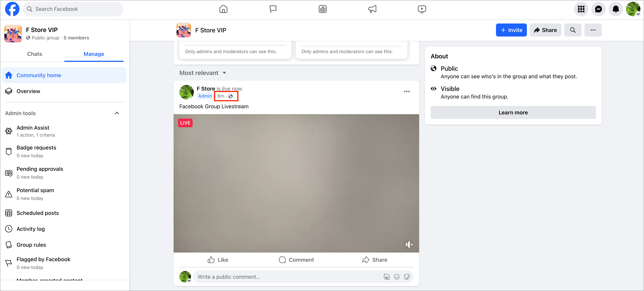The width and height of the screenshot is (644, 291).
Task: Share the livestream post
Action: [x=375, y=260]
